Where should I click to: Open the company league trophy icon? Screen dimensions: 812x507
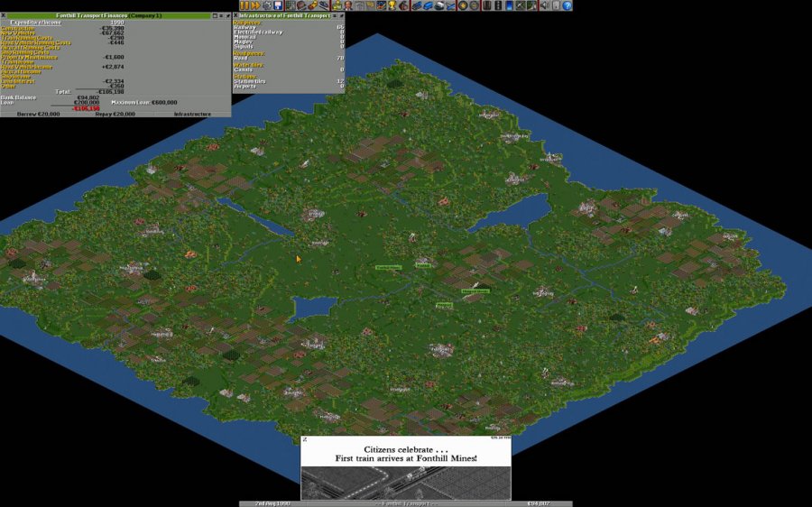[x=392, y=5]
